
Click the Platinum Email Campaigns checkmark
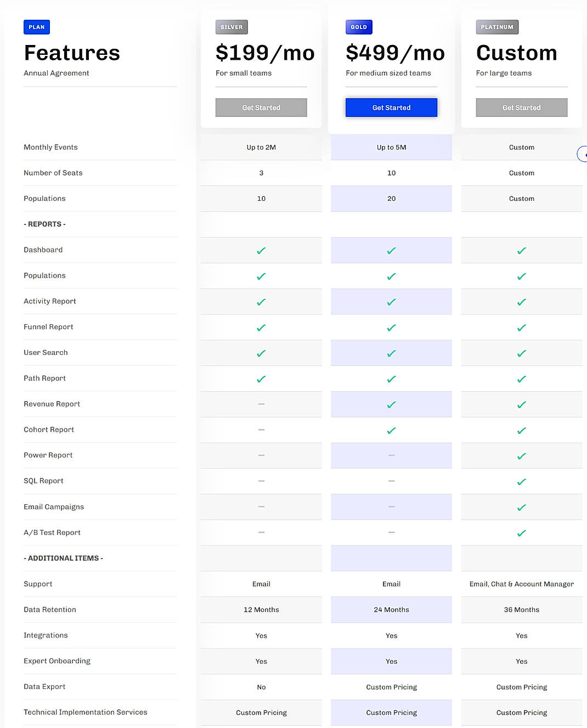[x=521, y=507]
